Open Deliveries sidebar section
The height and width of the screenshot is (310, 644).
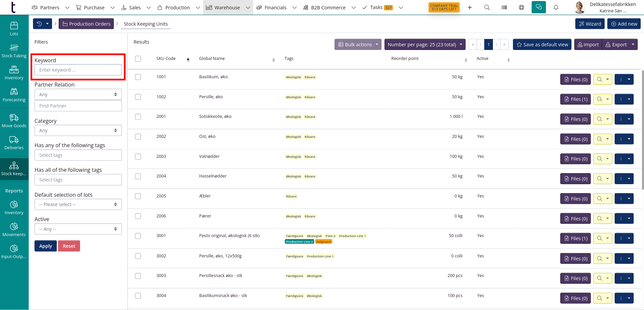[14, 143]
